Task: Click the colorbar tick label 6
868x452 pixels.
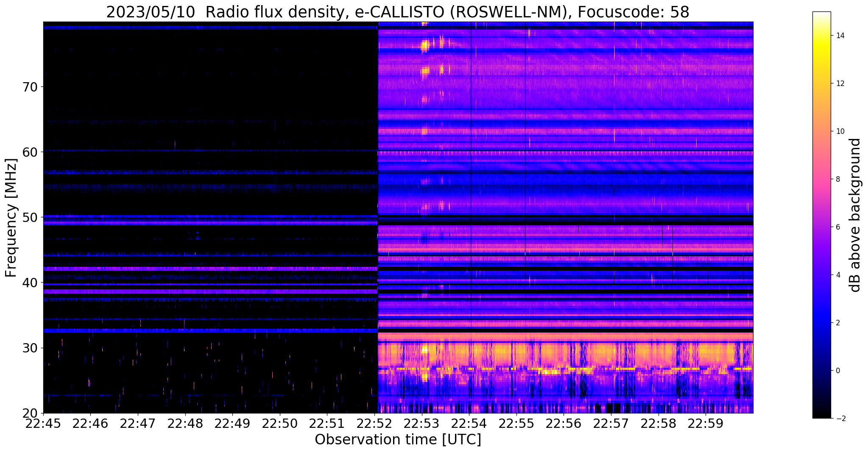Action: pyautogui.click(x=837, y=227)
